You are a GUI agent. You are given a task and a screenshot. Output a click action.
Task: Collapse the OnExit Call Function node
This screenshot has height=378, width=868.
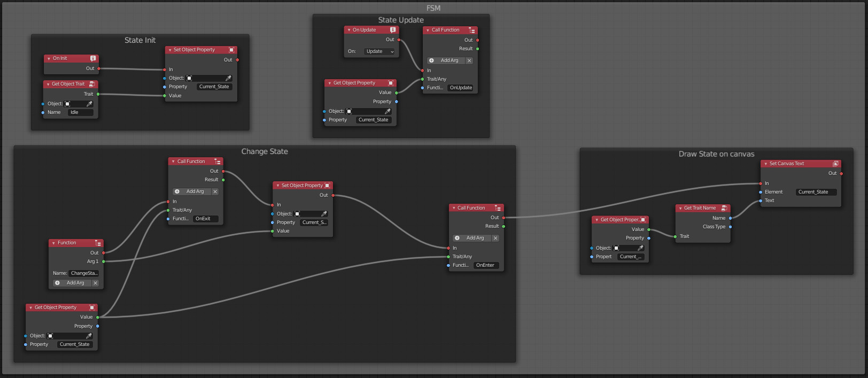173,162
